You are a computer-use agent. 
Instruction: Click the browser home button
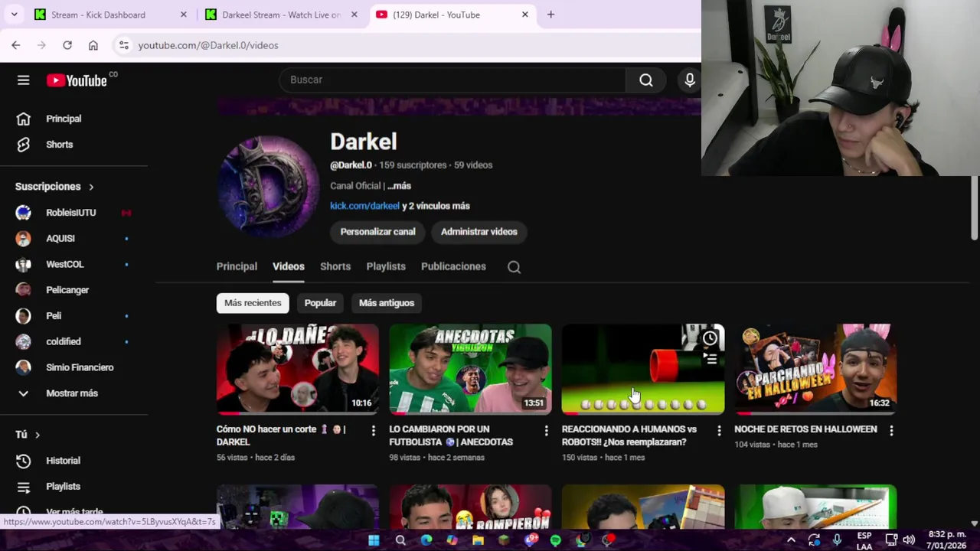point(93,45)
